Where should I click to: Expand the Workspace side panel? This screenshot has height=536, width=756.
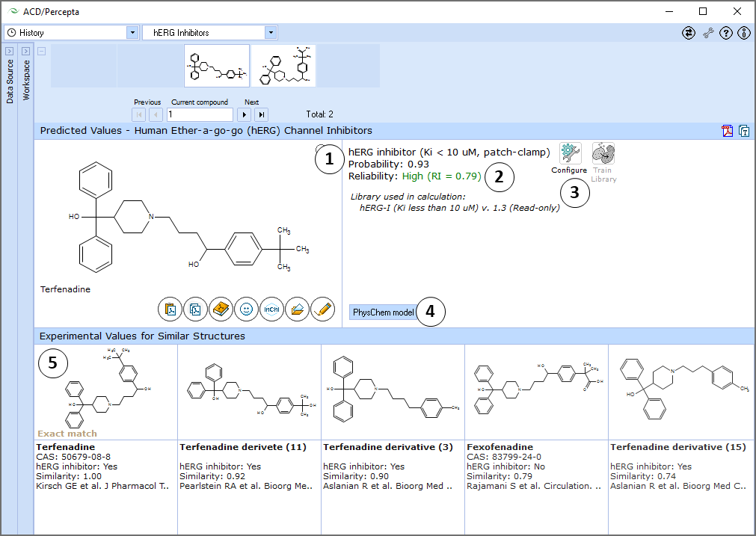click(x=25, y=51)
